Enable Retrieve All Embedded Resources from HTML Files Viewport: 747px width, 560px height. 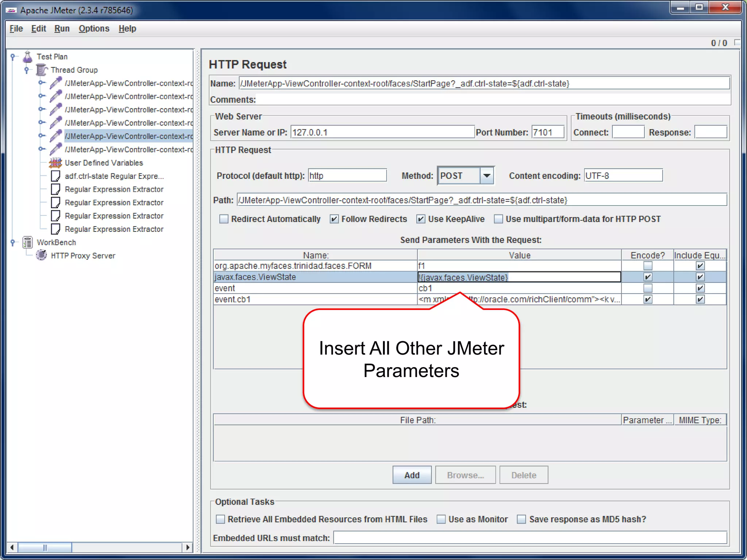(220, 519)
